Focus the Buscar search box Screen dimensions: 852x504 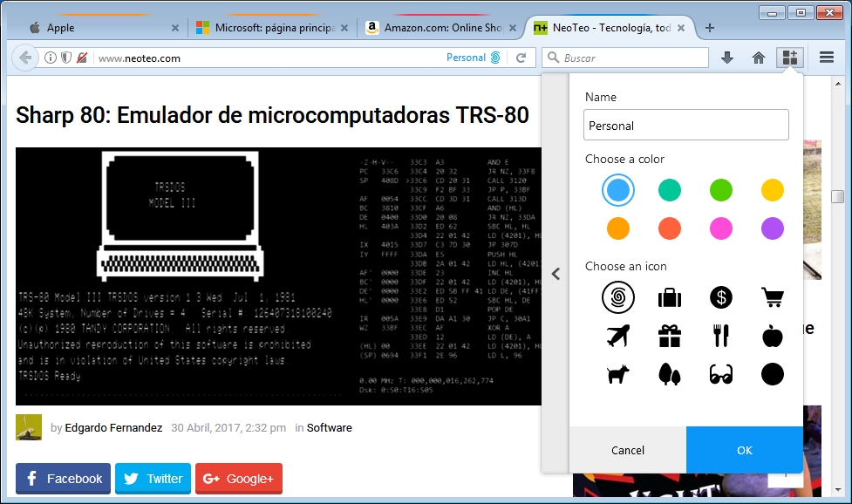click(625, 58)
